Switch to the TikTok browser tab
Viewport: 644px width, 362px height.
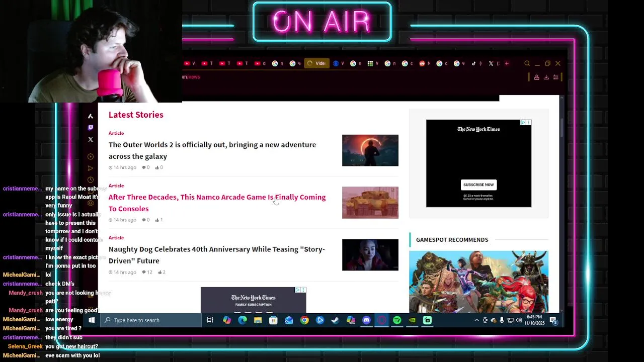click(476, 63)
